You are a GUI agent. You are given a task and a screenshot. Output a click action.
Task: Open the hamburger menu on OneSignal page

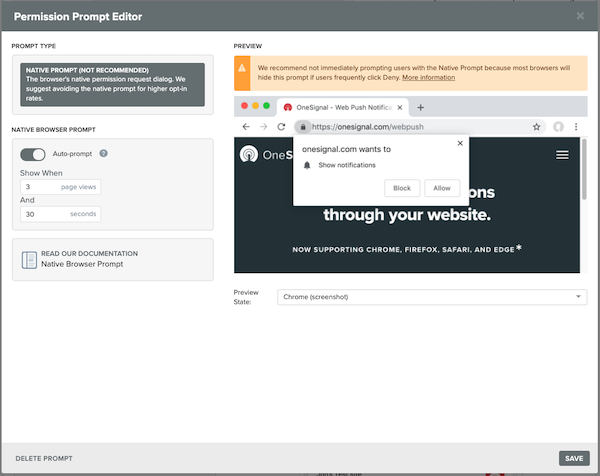click(x=562, y=155)
